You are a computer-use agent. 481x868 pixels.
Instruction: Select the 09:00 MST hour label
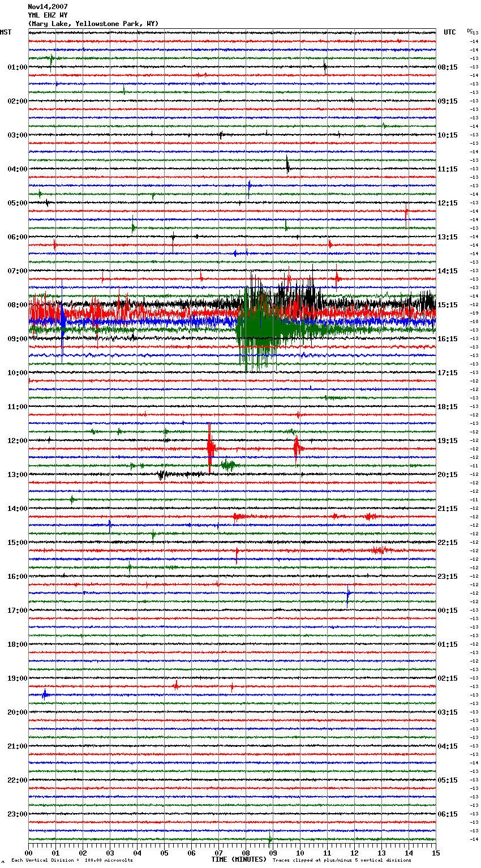17,339
